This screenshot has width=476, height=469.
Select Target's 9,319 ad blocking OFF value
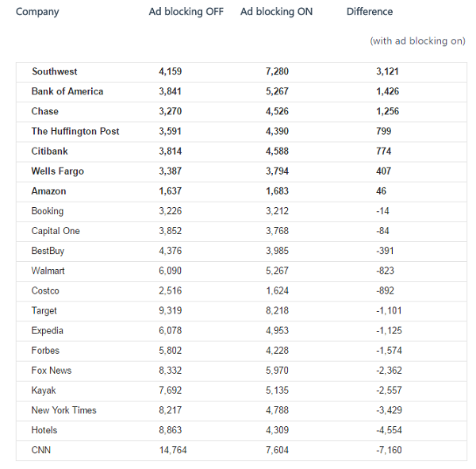tap(171, 311)
